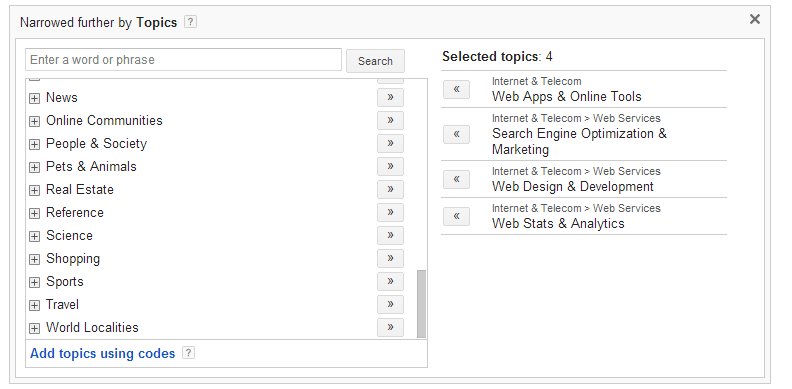792x389 pixels.
Task: Expand the Travel category
Action: click(34, 305)
